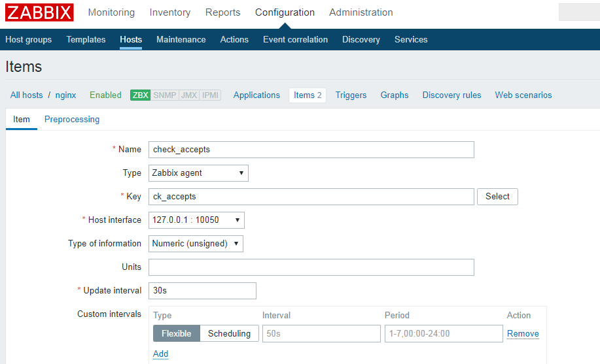Switch to the Item tab

[x=22, y=120]
